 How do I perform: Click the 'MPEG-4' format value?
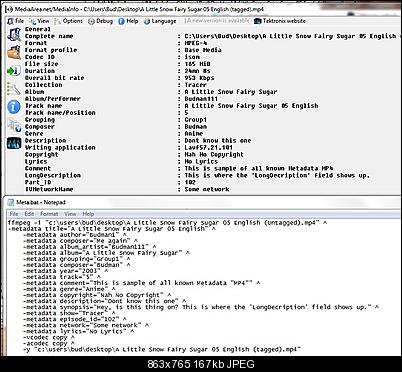(196, 43)
